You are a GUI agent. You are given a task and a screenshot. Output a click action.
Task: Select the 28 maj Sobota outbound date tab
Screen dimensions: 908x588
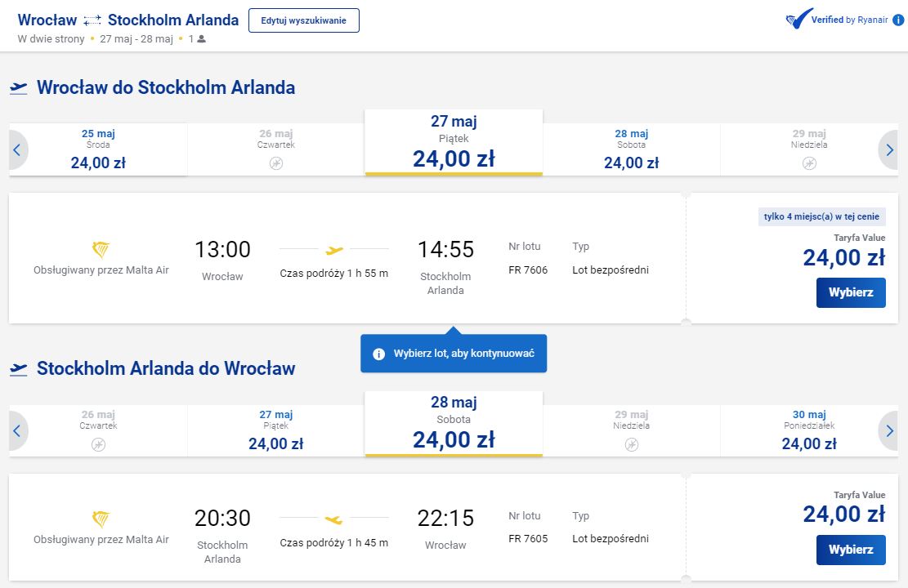click(631, 149)
